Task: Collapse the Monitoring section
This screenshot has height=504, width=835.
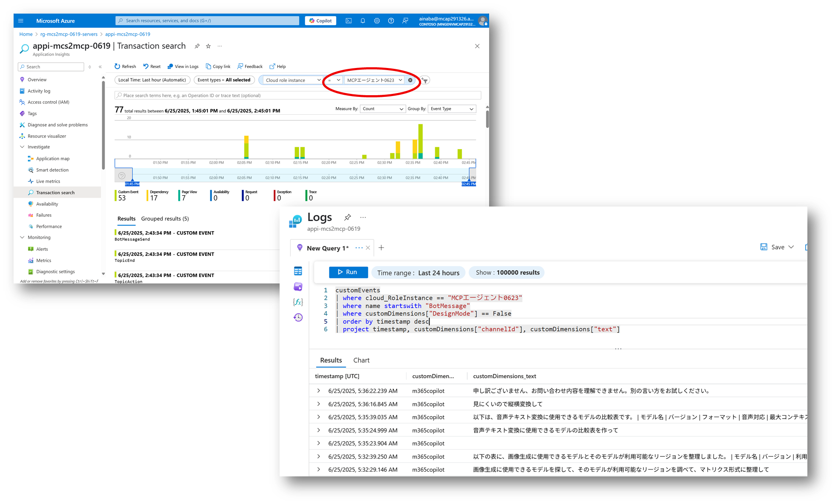Action: point(22,238)
